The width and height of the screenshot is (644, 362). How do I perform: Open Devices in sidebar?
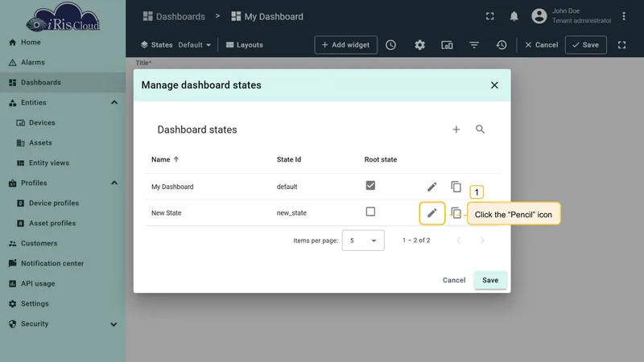click(63, 123)
